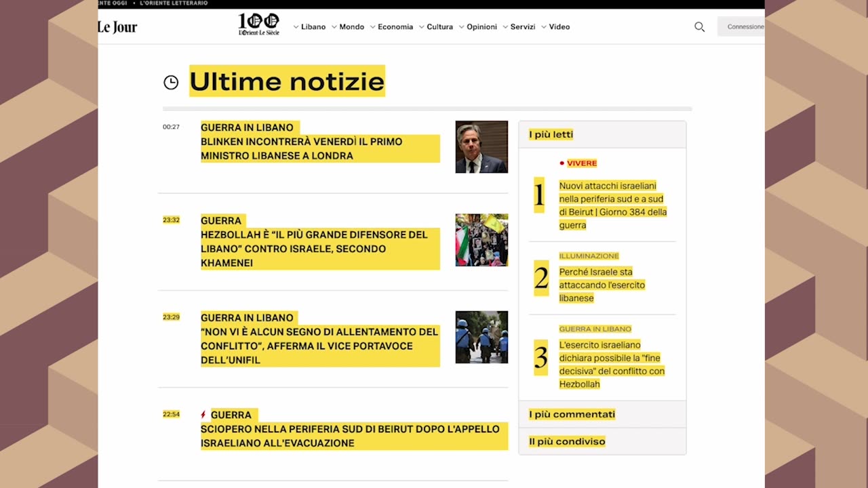The width and height of the screenshot is (868, 488).
Task: Click the Blinken photo thumbnail
Action: pos(481,147)
